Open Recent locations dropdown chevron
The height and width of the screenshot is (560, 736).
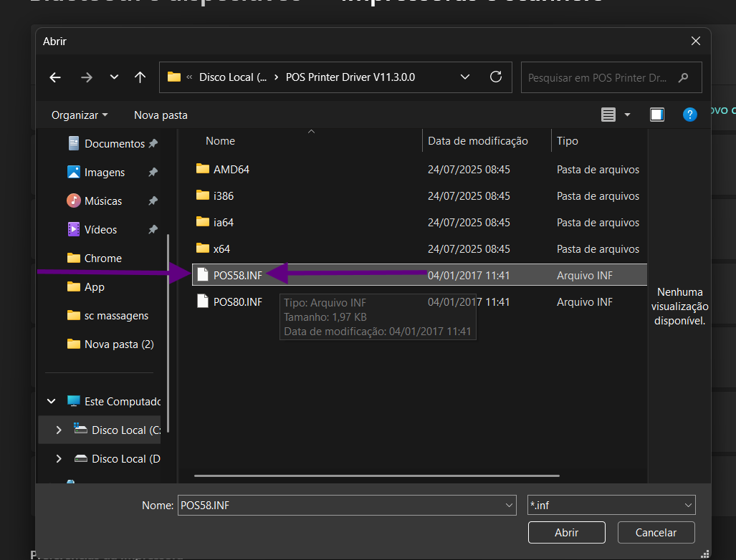click(114, 77)
